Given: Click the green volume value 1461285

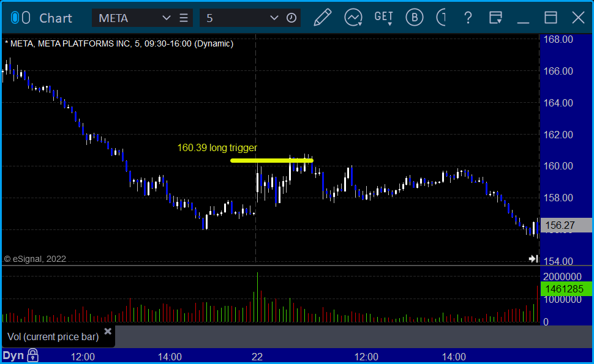Looking at the screenshot, I should tap(566, 289).
